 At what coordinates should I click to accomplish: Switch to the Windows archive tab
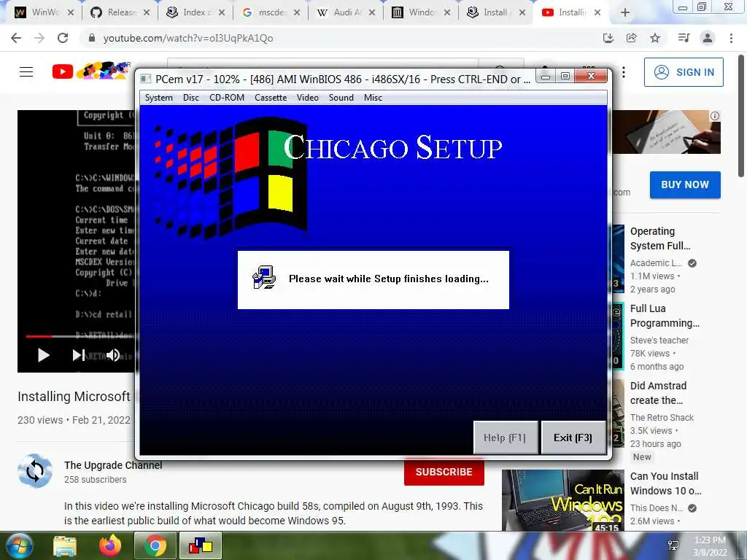coord(414,12)
